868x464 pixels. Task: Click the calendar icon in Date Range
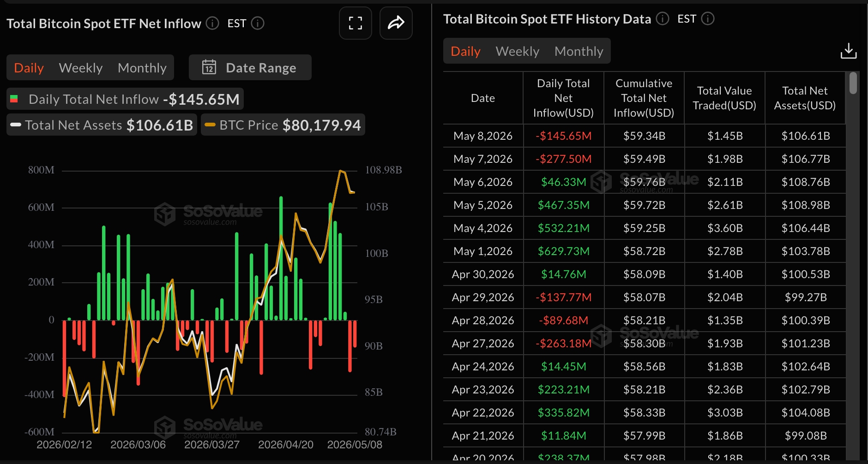pyautogui.click(x=209, y=67)
